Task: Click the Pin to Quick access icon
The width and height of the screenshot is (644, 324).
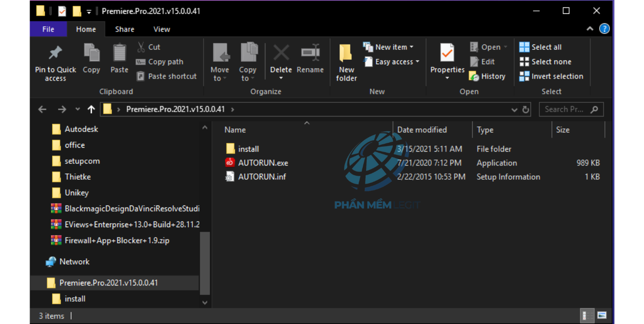Action: [x=55, y=53]
